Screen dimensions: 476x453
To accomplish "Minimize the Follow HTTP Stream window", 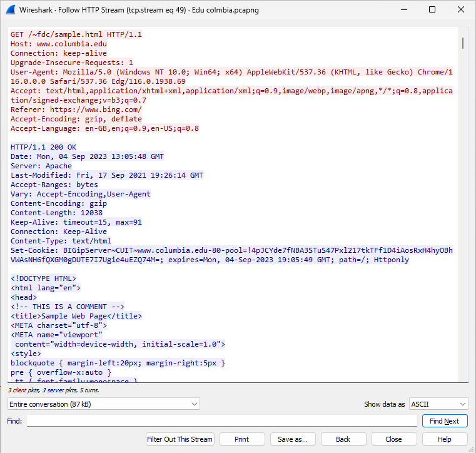I will pyautogui.click(x=403, y=10).
